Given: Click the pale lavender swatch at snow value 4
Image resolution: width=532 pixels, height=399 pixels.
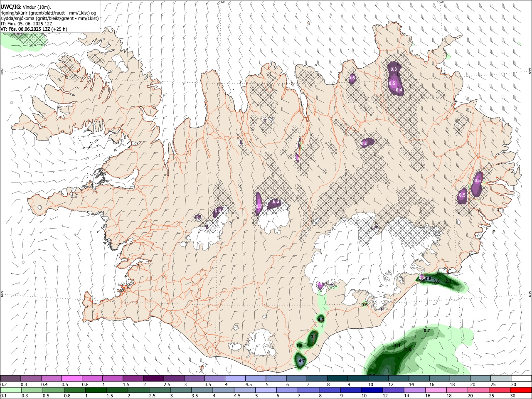Looking at the screenshot, I should tap(235, 378).
